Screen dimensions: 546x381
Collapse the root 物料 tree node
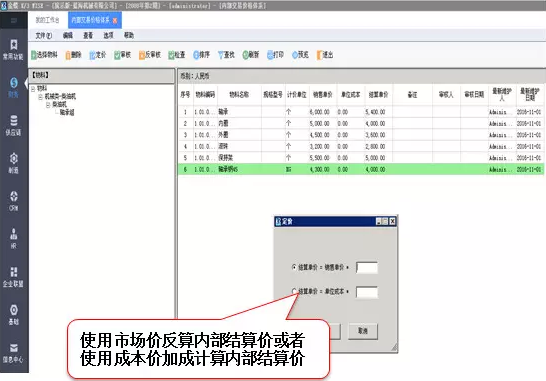(x=33, y=89)
